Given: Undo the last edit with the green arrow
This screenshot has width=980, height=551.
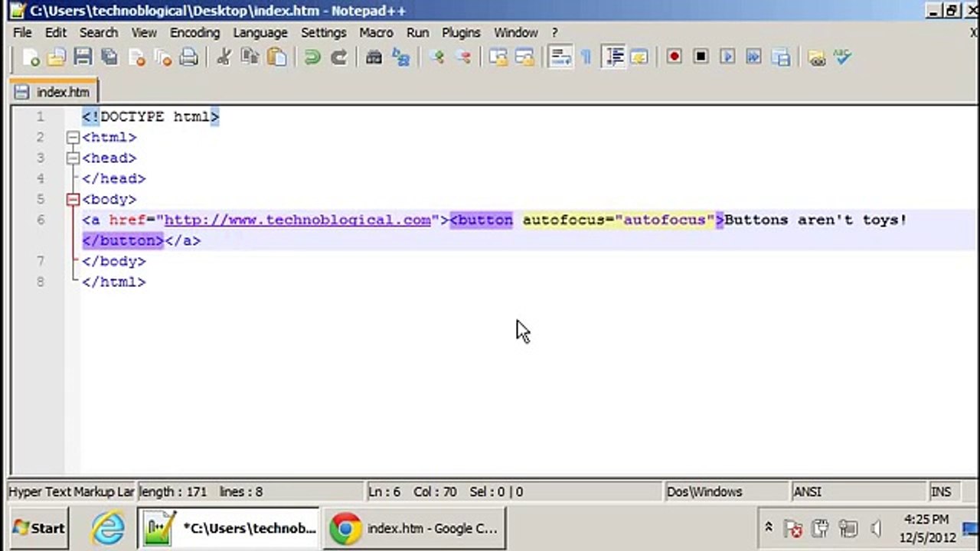Looking at the screenshot, I should pyautogui.click(x=312, y=57).
